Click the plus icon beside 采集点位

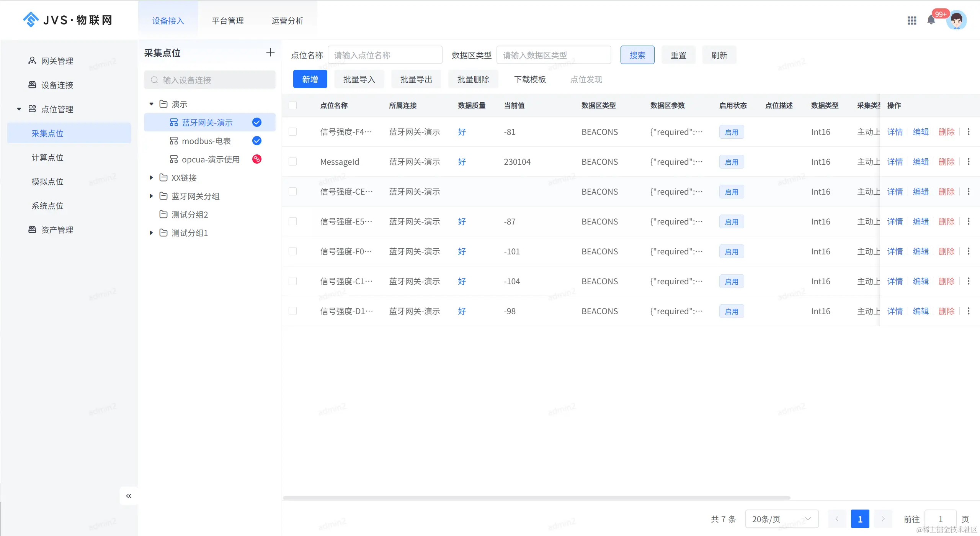[270, 52]
